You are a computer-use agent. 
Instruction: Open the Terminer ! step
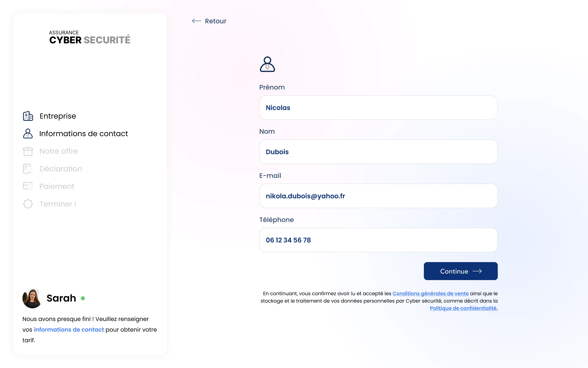point(50,204)
